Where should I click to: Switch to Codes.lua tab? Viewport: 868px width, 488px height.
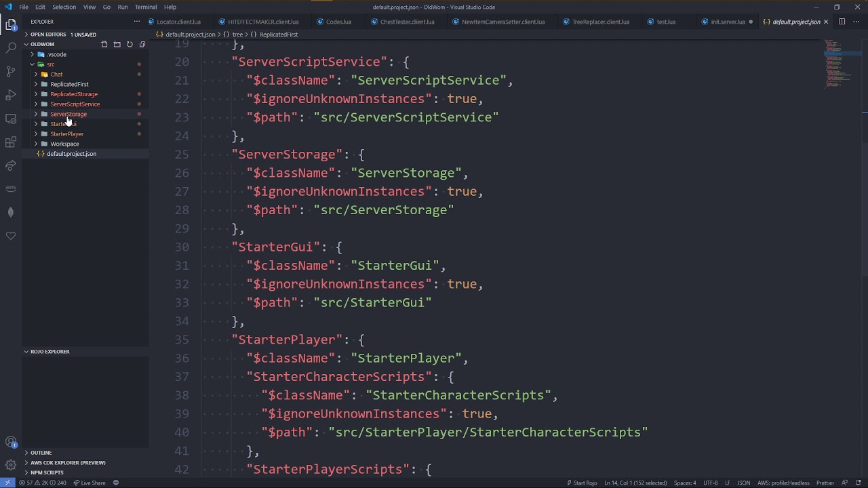click(x=338, y=22)
